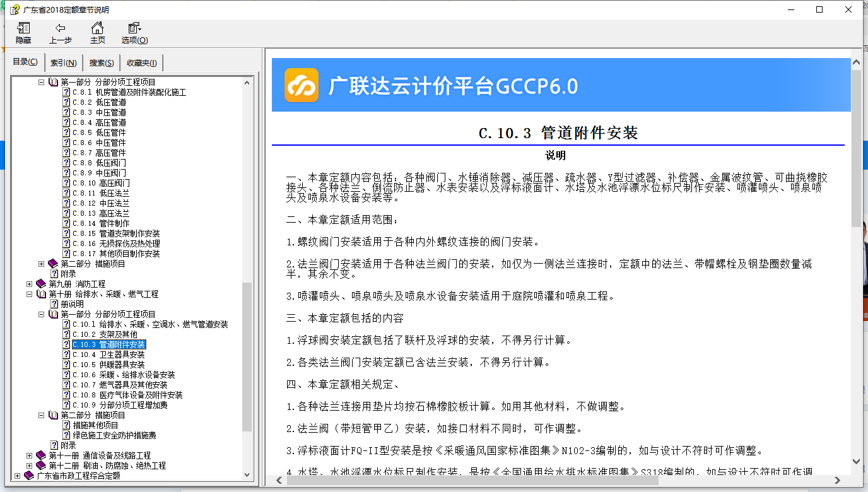This screenshot has width=868, height=492.
Task: Click the book icon for 第九册 消防工程
Action: click(x=42, y=284)
